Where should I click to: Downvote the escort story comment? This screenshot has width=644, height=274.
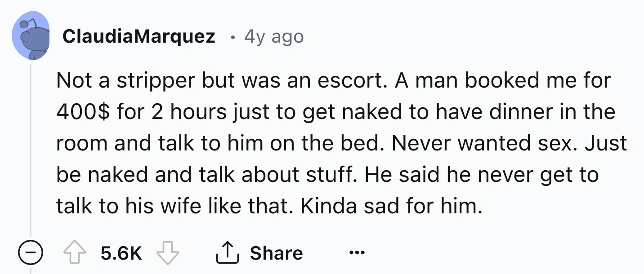click(167, 252)
